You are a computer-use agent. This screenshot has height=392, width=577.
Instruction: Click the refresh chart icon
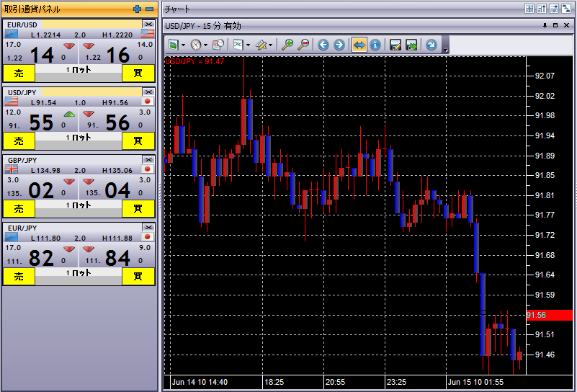[x=431, y=45]
